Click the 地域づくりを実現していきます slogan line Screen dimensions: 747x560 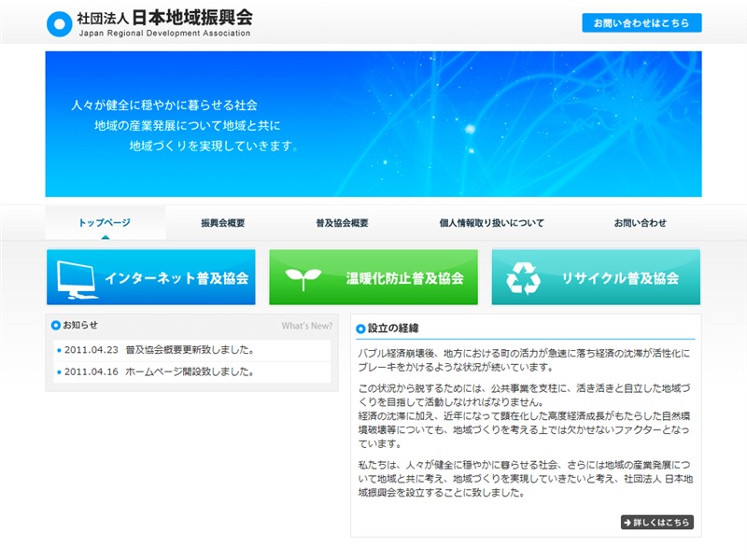[214, 146]
